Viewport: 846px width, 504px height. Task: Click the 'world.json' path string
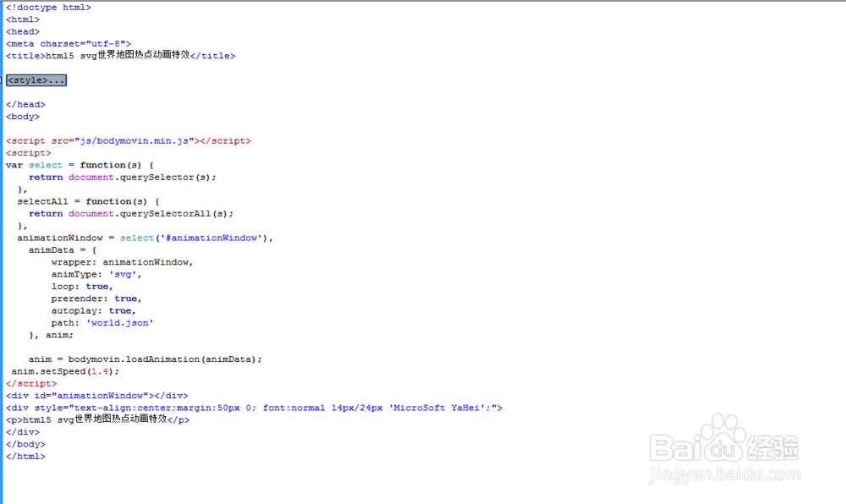click(x=119, y=322)
